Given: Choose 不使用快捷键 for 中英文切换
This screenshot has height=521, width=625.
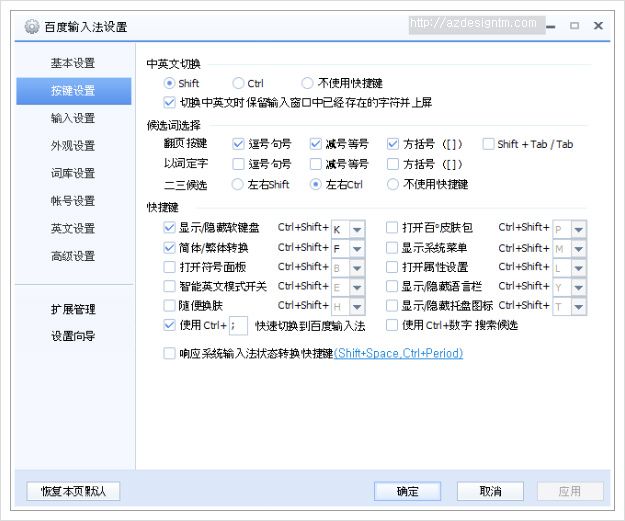Looking at the screenshot, I should tap(307, 83).
